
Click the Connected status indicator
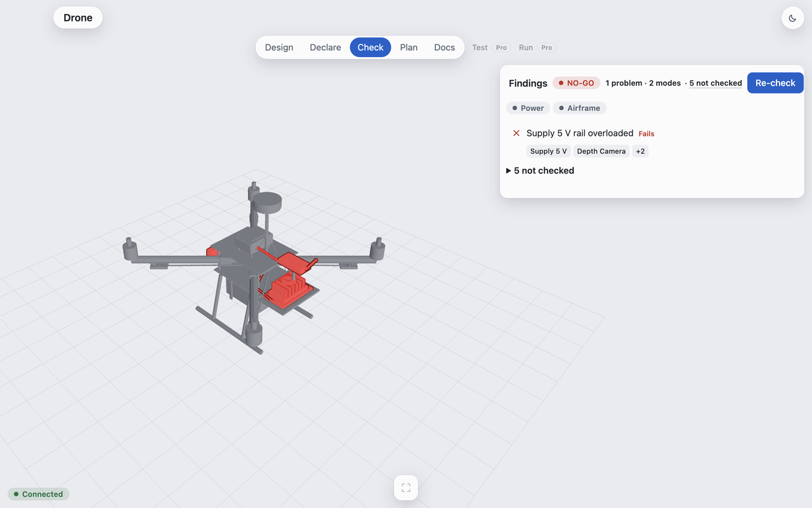point(39,494)
